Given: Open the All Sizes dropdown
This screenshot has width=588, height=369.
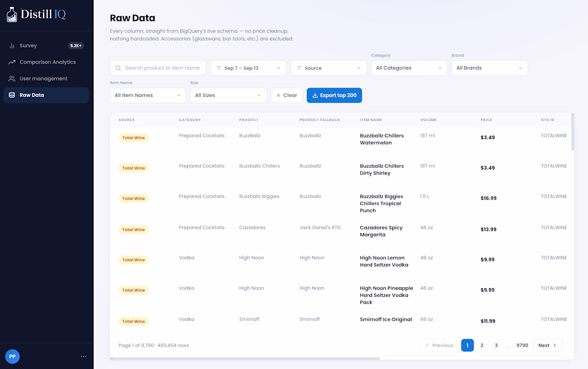Looking at the screenshot, I should (228, 96).
